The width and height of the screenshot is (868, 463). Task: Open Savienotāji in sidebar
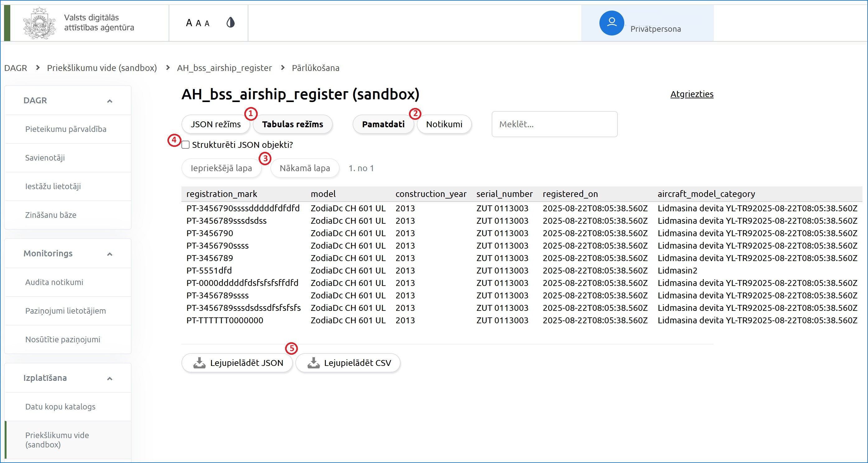(68, 158)
